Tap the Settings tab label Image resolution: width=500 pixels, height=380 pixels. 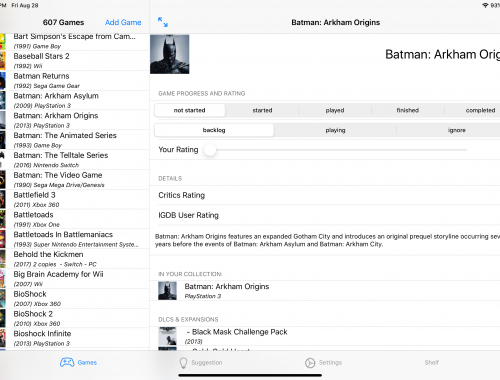tap(330, 362)
